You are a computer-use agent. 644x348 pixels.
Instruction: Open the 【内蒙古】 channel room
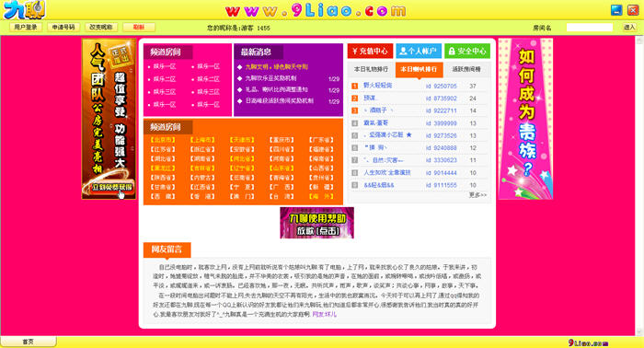click(x=202, y=178)
